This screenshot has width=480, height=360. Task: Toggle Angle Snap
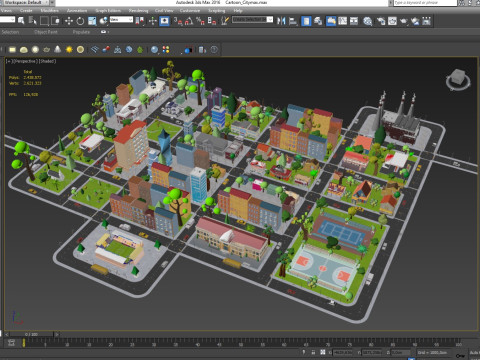click(x=189, y=21)
